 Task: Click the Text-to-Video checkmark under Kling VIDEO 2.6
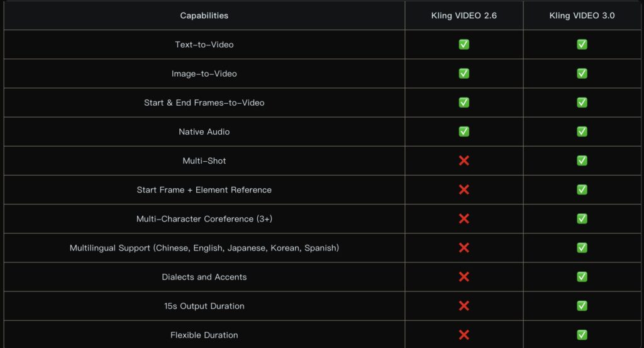point(464,45)
